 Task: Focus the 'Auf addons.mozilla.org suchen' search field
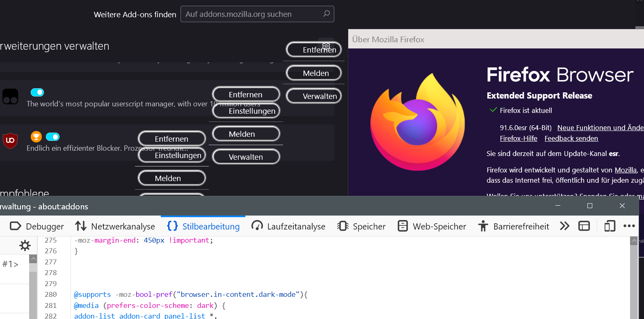click(x=257, y=14)
